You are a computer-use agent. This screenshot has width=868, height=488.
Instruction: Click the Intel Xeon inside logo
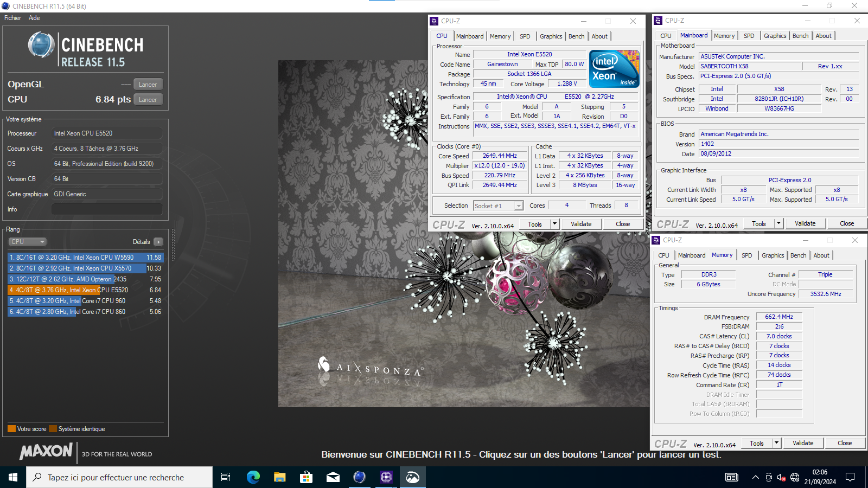coord(614,69)
